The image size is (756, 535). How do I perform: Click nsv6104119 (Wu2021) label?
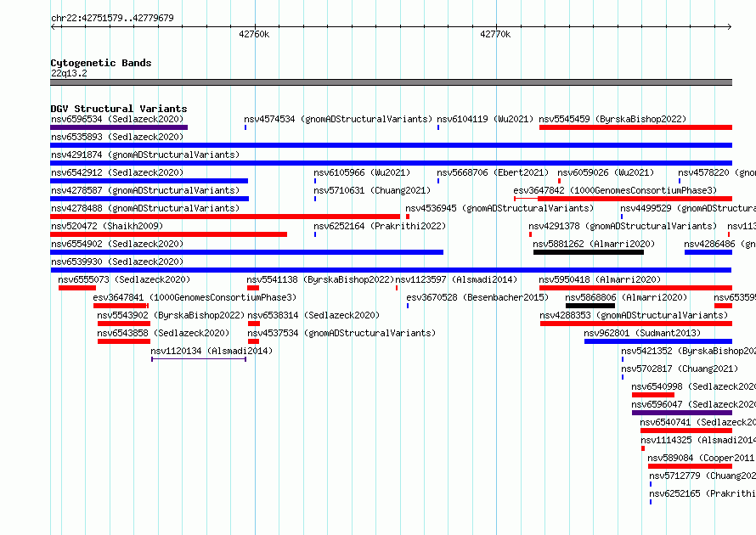tap(485, 119)
